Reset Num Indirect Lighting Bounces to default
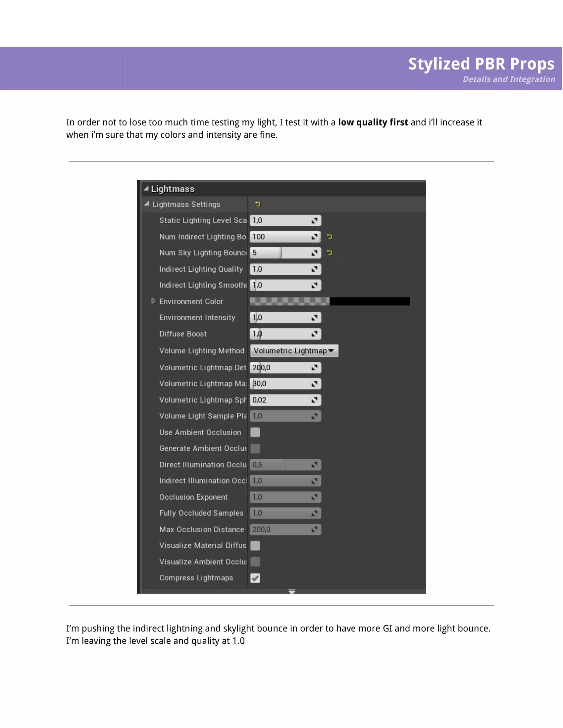The image size is (563, 728). [x=330, y=236]
